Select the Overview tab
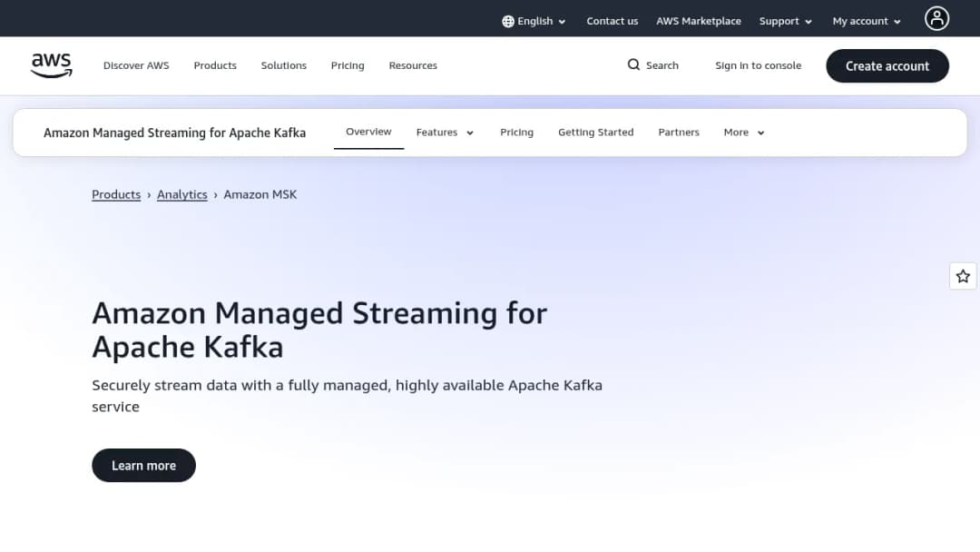Viewport: 980px width, 552px height. tap(368, 132)
